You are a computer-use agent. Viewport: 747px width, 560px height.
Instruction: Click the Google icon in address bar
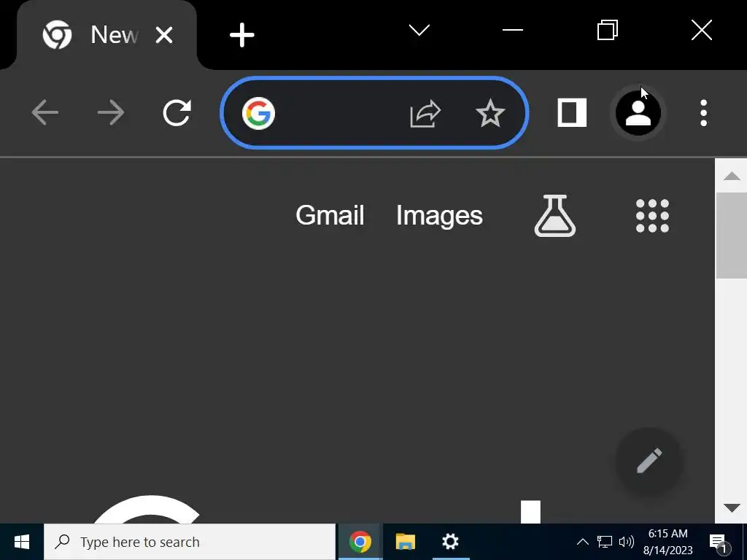tap(258, 113)
